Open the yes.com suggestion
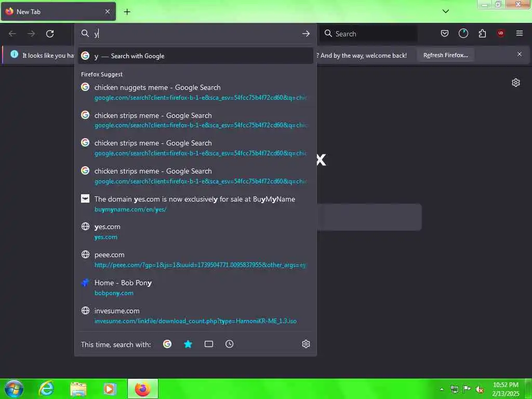 (195, 232)
